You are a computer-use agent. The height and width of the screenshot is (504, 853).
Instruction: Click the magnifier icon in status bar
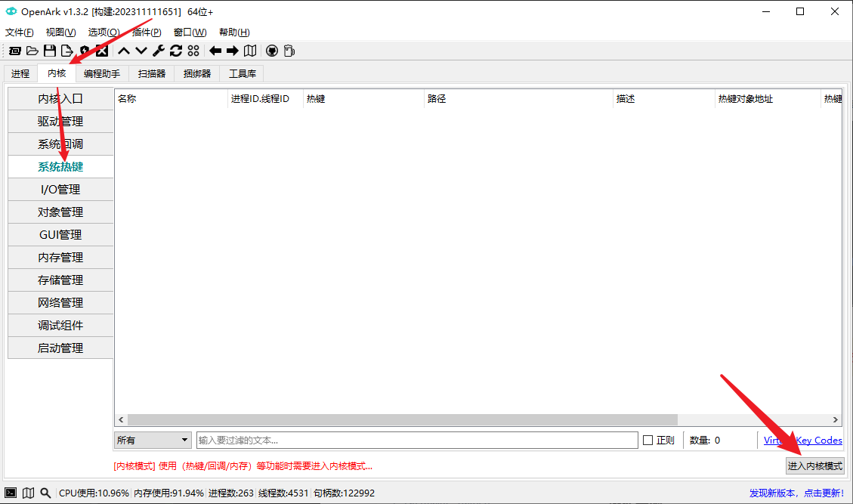pyautogui.click(x=45, y=493)
